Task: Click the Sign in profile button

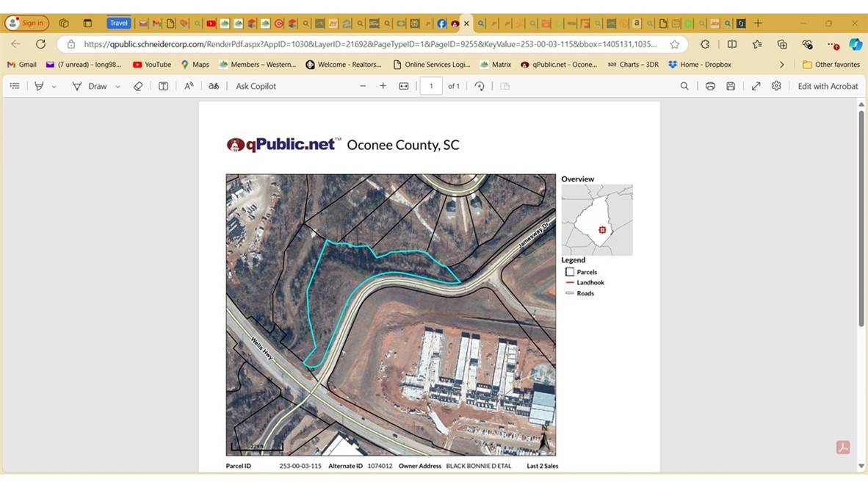Action: point(26,23)
